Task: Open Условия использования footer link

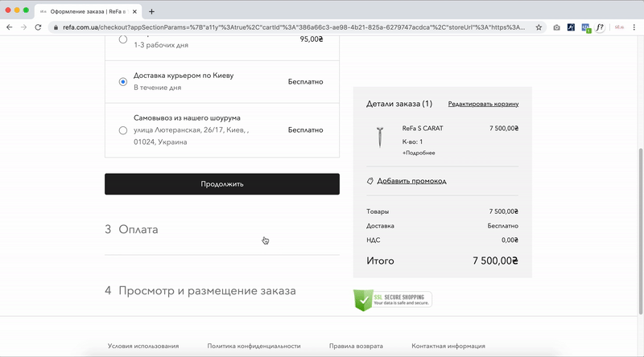Action: coord(143,346)
